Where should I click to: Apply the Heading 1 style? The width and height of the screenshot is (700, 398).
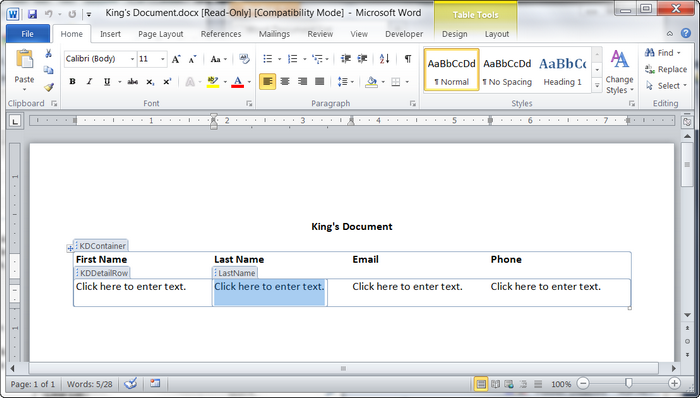point(562,70)
